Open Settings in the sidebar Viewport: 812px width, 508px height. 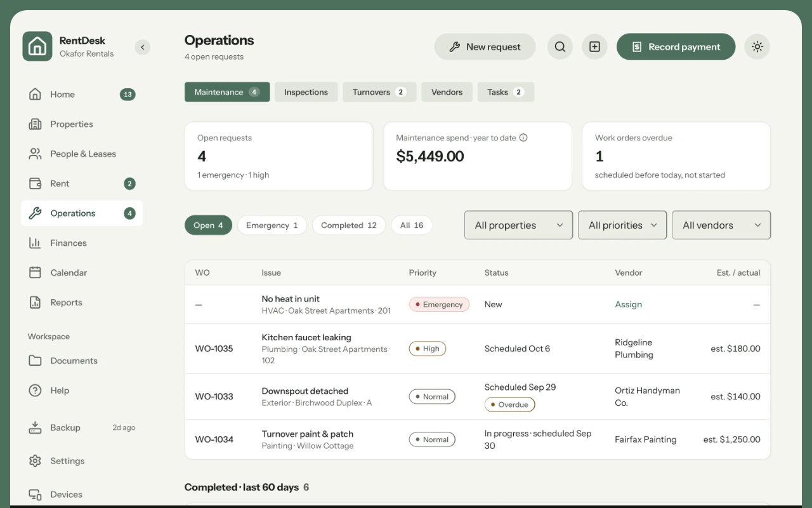pos(82,461)
